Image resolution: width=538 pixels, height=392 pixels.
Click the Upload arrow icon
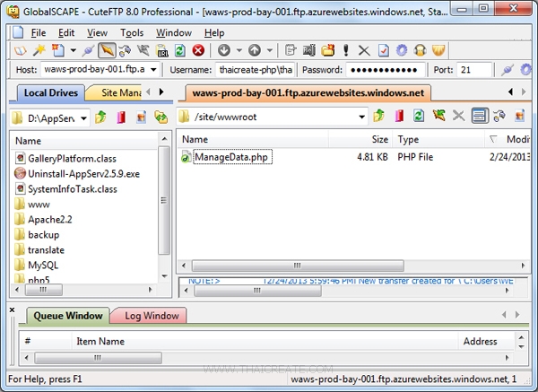tap(255, 51)
